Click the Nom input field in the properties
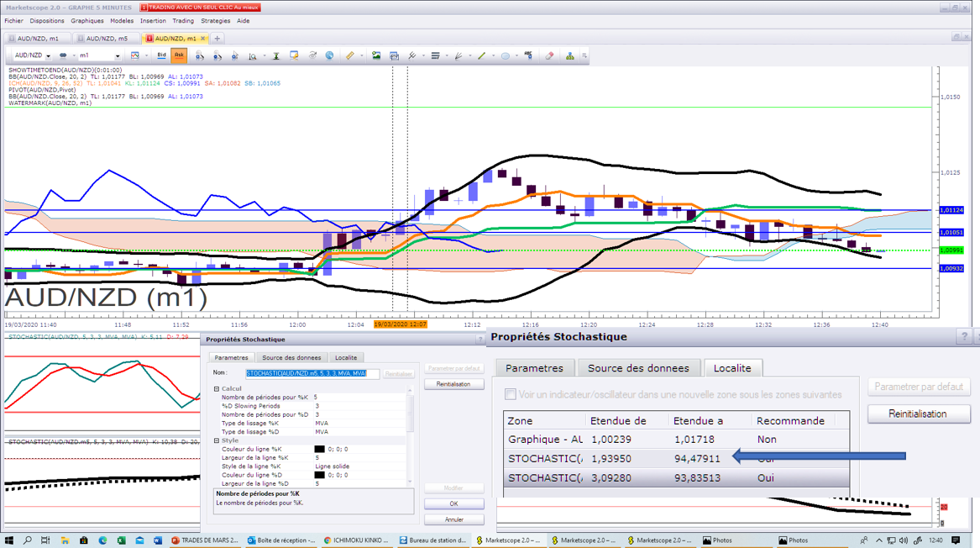 312,373
